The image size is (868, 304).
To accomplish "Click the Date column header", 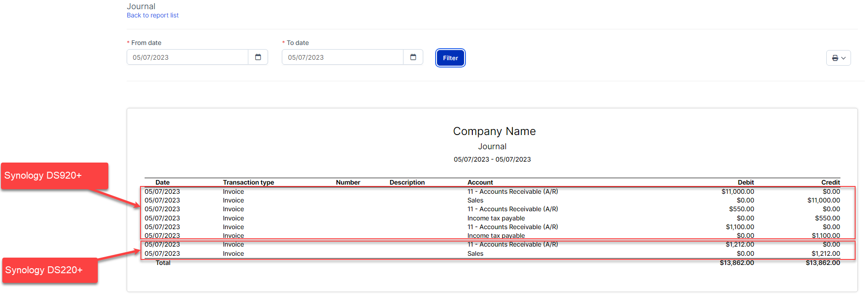I will click(162, 182).
